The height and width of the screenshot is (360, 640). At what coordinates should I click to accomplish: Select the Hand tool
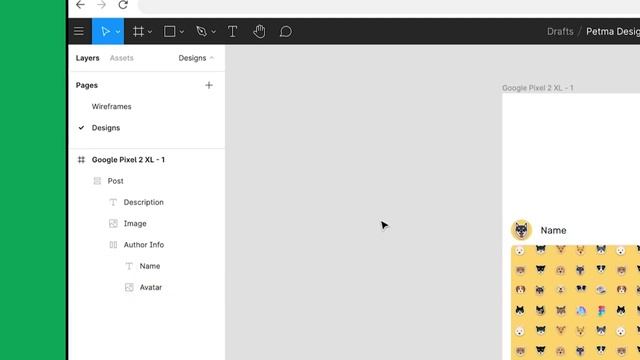[259, 31]
